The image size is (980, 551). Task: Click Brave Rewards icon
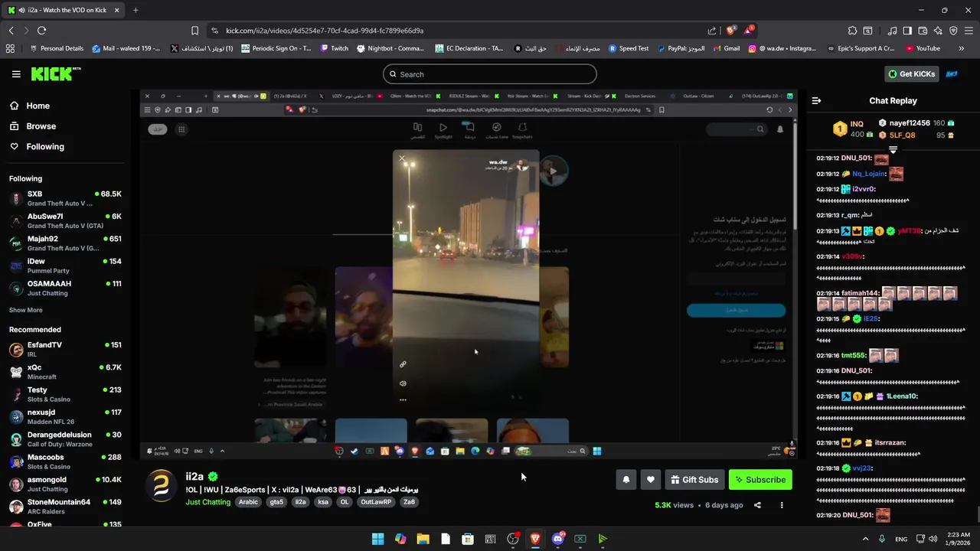pos(748,31)
